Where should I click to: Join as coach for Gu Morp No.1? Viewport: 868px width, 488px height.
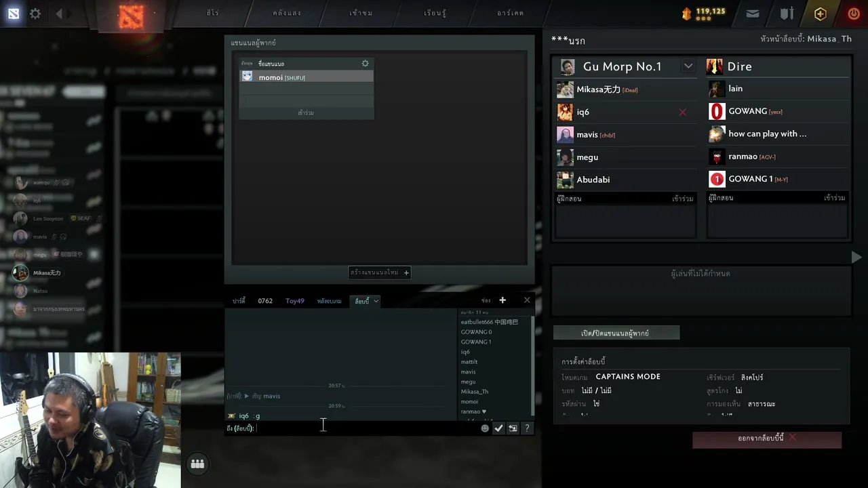pyautogui.click(x=682, y=199)
